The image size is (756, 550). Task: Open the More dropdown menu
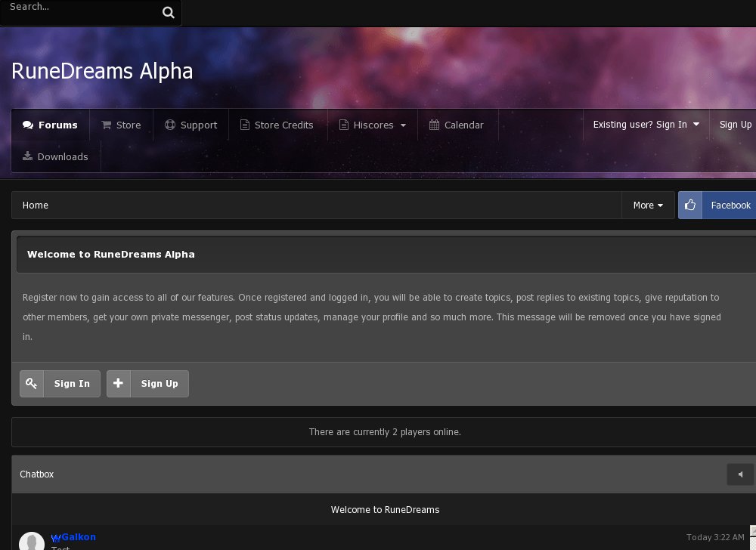tap(648, 205)
